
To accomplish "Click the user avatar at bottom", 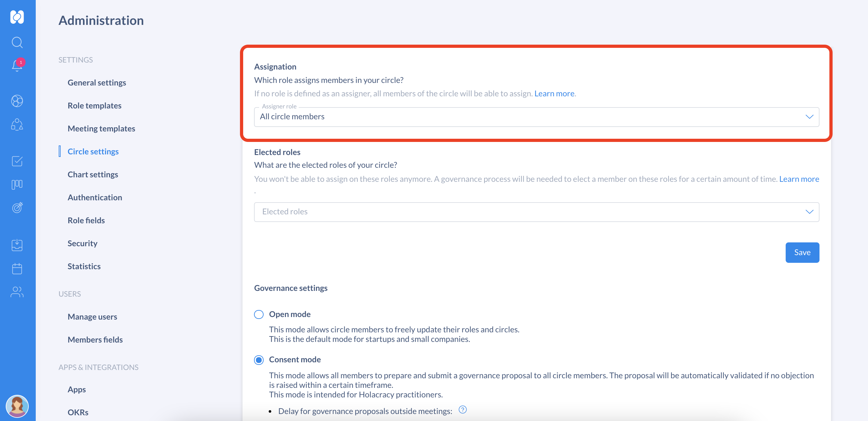I will coord(17,406).
